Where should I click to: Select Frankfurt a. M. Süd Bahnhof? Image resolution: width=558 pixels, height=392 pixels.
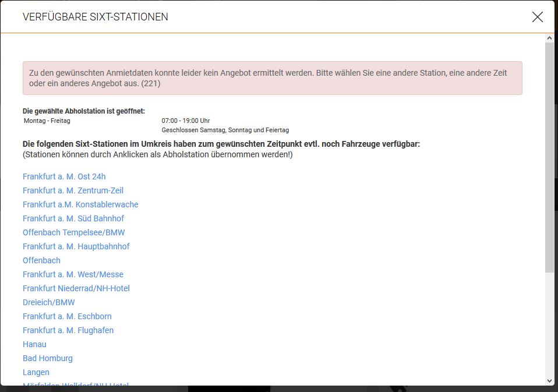click(x=73, y=218)
